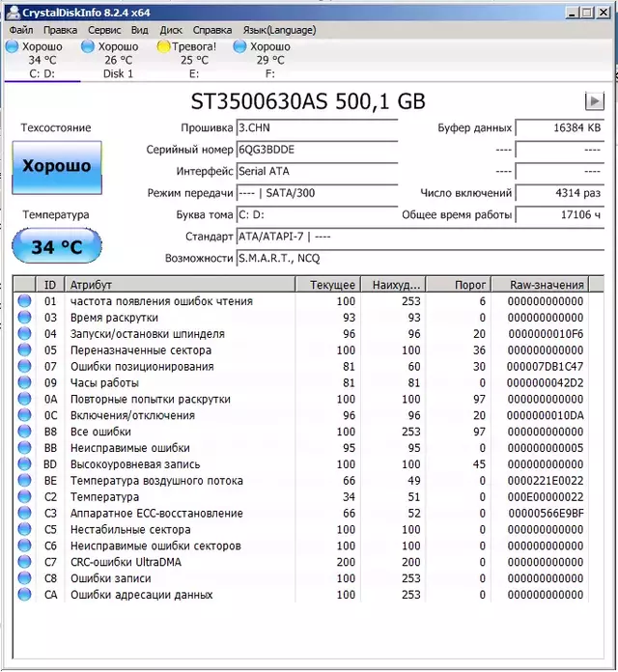
Task: Select raw value 0000221E0022
Action: pos(546,481)
